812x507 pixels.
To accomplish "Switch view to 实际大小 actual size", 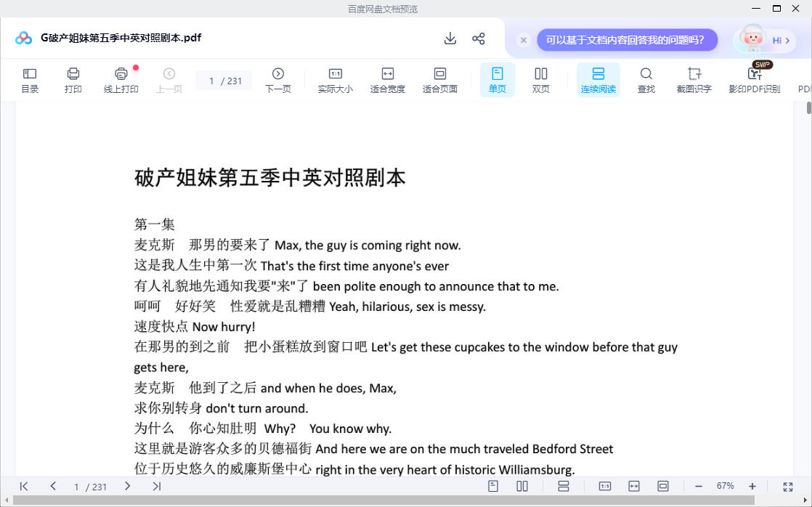I will click(x=335, y=80).
